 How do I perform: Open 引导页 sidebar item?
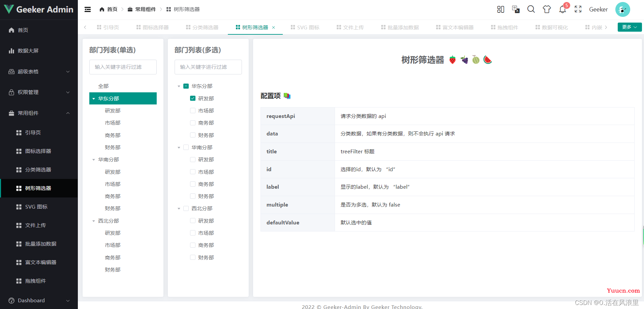point(39,133)
